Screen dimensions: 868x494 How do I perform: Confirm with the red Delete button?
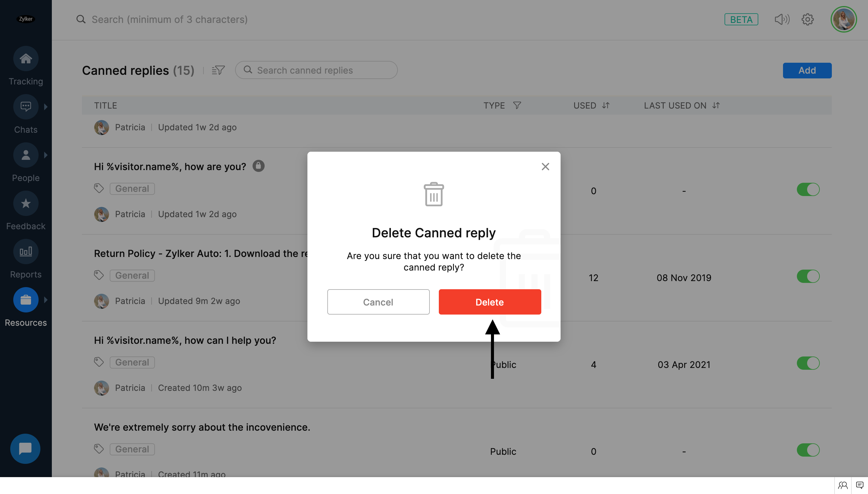(x=489, y=302)
